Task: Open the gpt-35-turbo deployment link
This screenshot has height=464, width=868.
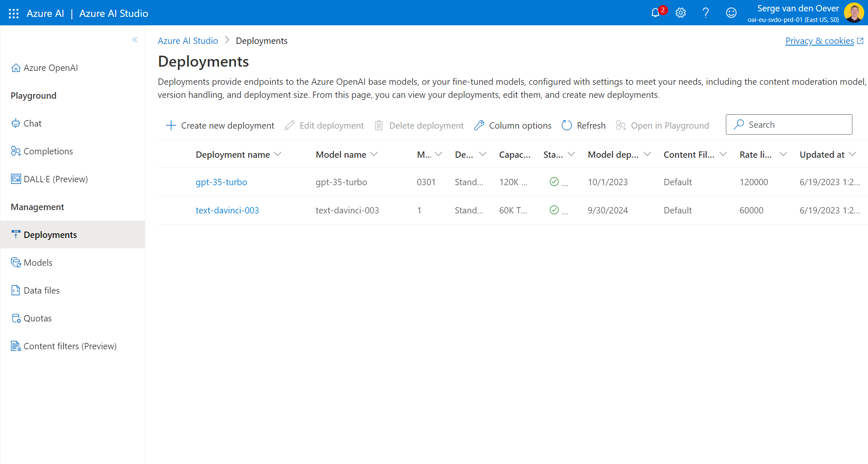Action: pos(221,182)
